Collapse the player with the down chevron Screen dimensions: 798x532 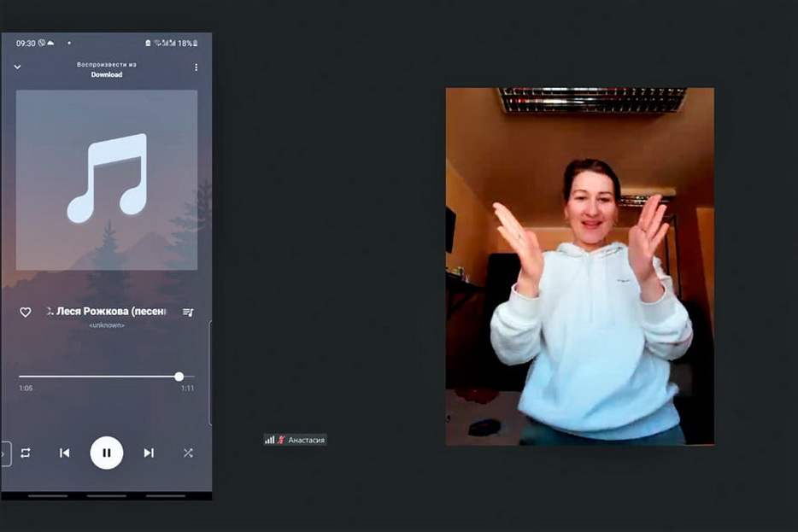coord(17,67)
